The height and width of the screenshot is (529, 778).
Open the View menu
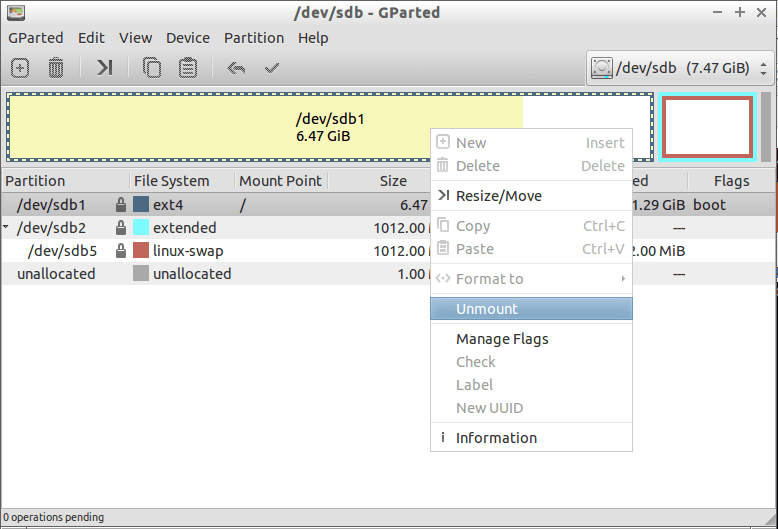coord(135,38)
